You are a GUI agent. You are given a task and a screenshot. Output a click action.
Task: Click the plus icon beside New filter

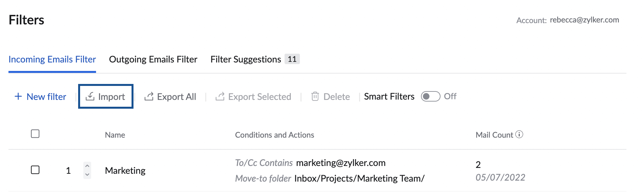tap(18, 96)
